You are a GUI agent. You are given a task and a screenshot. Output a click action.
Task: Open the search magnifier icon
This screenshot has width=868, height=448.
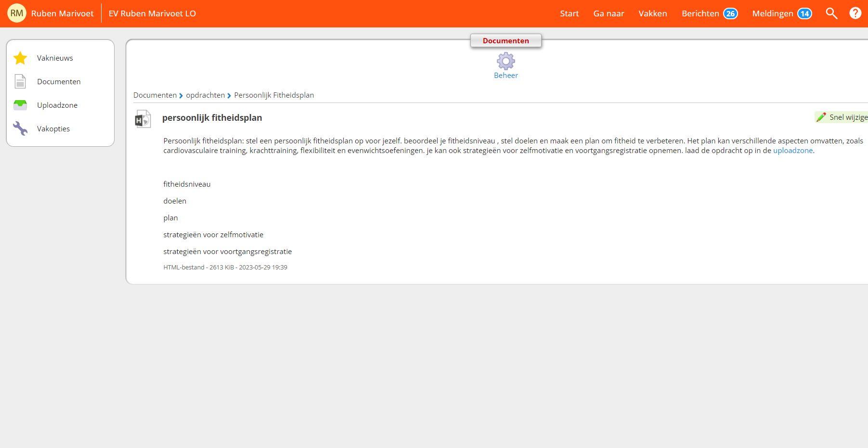click(x=831, y=13)
